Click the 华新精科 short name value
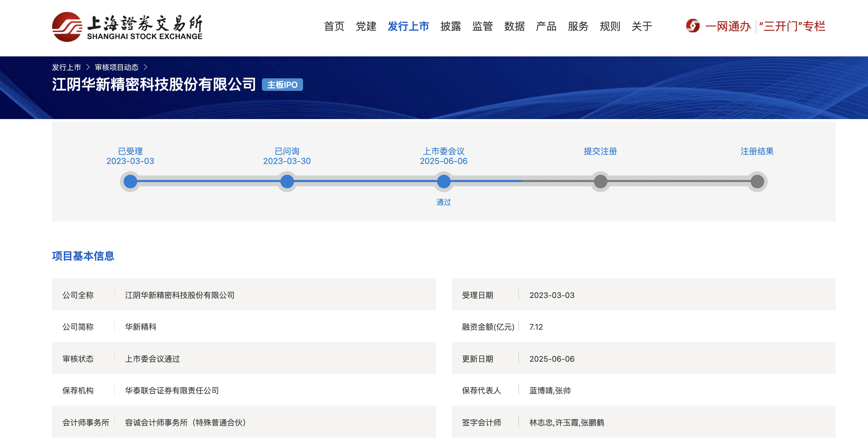868x440 pixels. (141, 327)
